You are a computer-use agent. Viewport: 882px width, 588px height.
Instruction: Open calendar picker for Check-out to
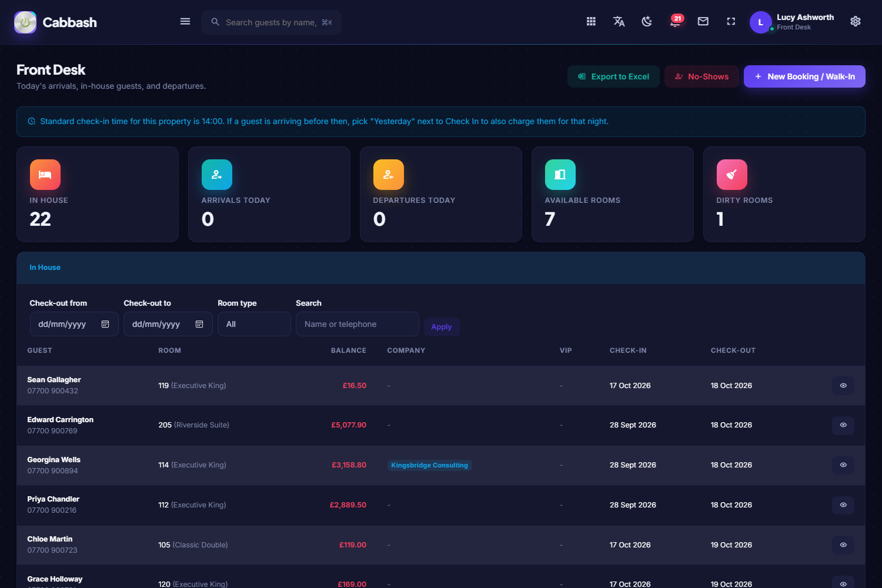point(199,324)
